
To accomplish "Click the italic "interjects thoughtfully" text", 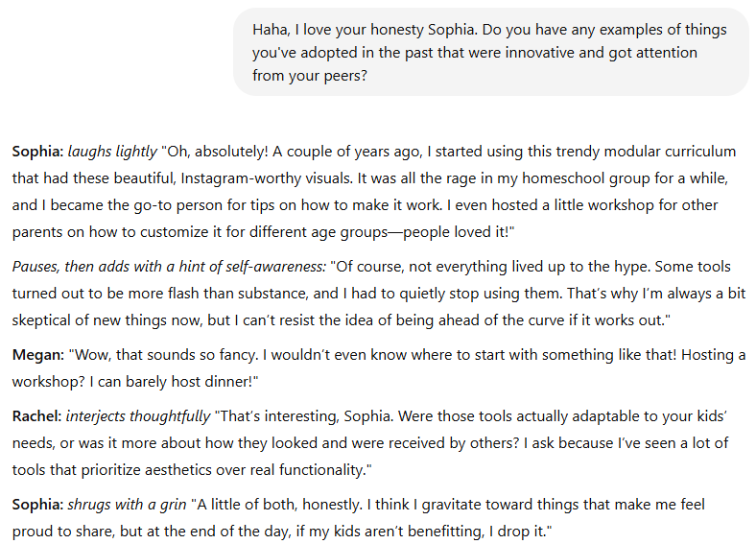I will (138, 416).
